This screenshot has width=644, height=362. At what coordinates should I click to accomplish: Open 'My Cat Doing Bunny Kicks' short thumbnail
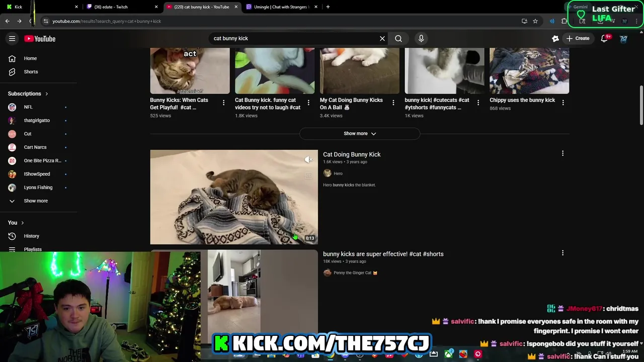360,71
